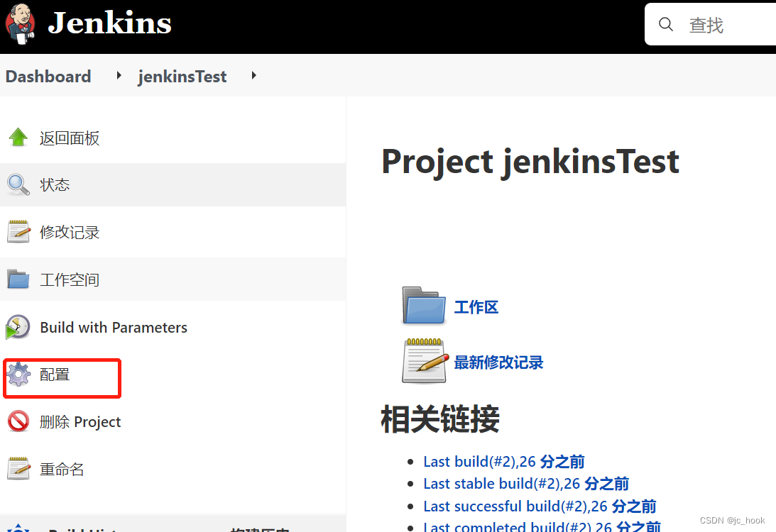Start Build with Parameters
The image size is (776, 532).
[114, 327]
